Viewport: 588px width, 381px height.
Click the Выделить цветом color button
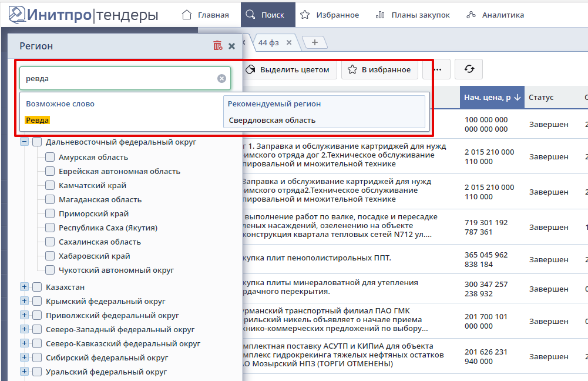coord(287,69)
